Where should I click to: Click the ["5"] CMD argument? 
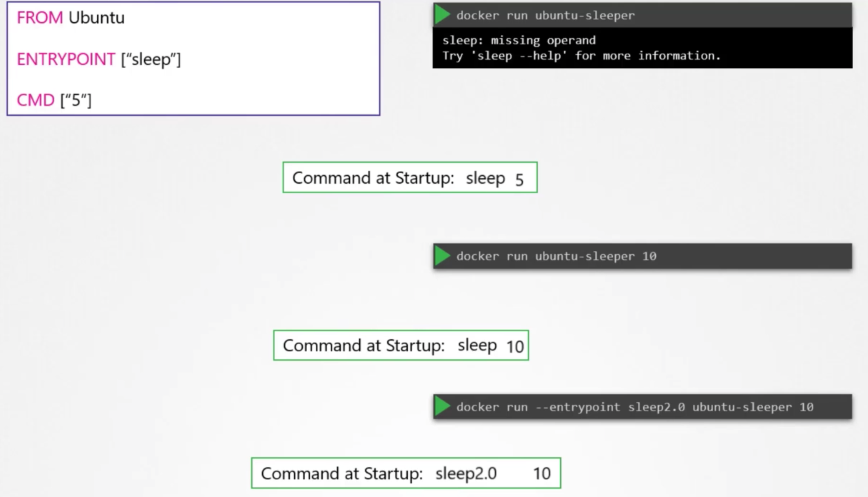point(76,100)
